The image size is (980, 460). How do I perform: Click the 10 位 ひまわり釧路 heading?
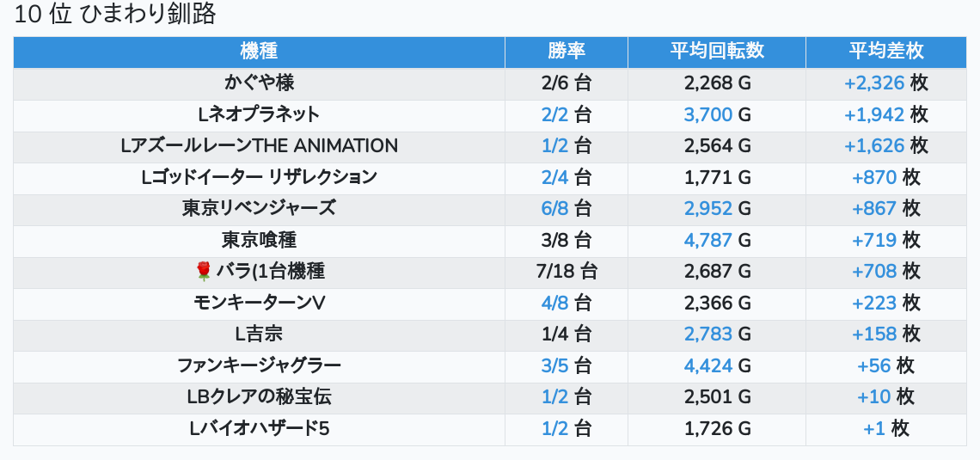115,15
